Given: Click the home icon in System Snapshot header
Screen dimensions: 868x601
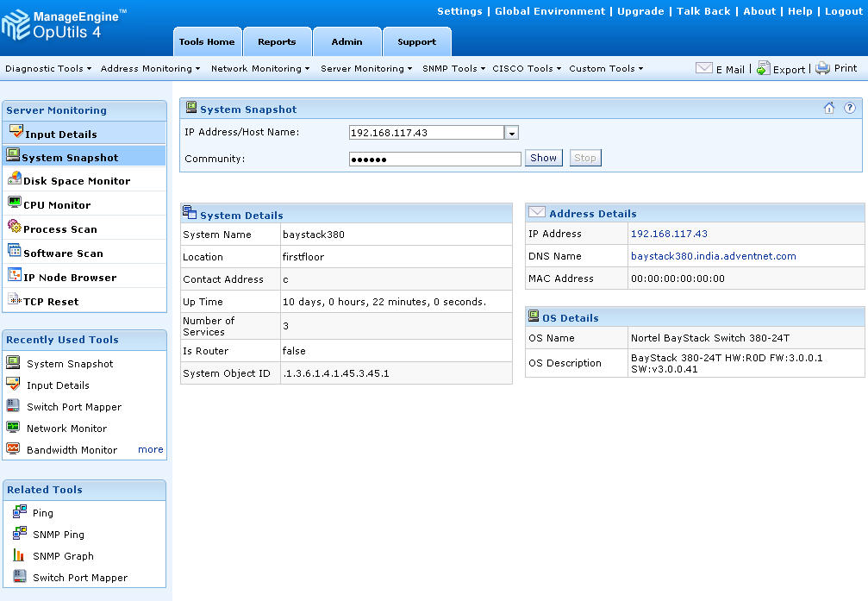Looking at the screenshot, I should pyautogui.click(x=829, y=109).
